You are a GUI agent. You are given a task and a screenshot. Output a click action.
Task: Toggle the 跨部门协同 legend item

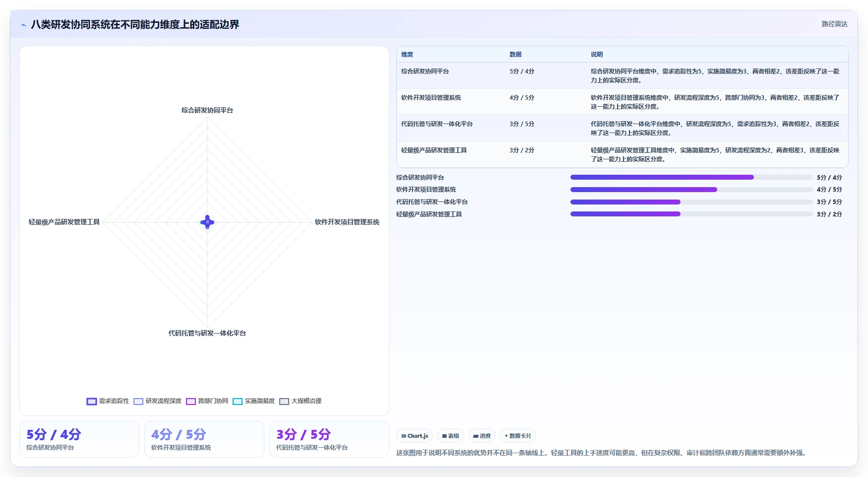[207, 401]
